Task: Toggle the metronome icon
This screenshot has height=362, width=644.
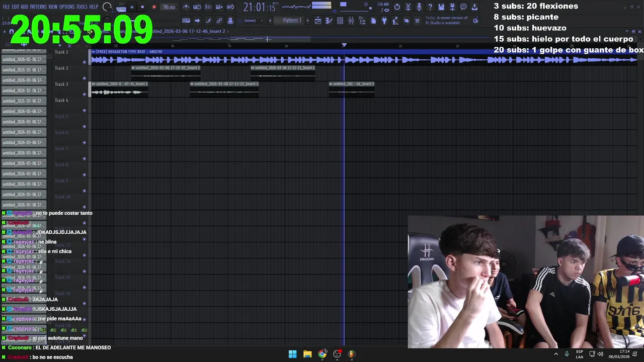Action: pos(186,7)
